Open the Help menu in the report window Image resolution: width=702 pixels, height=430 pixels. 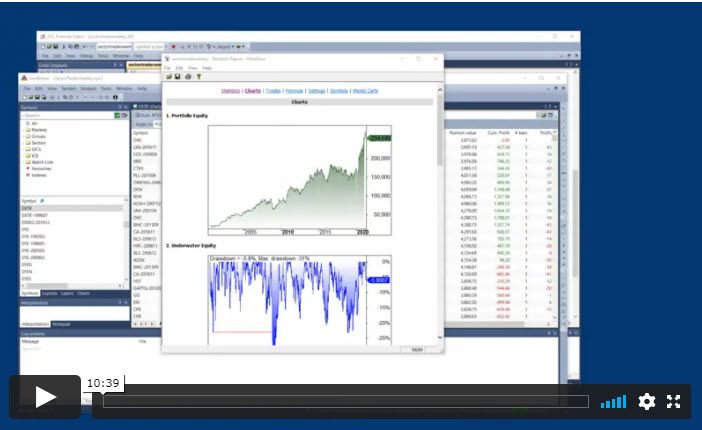[207, 68]
